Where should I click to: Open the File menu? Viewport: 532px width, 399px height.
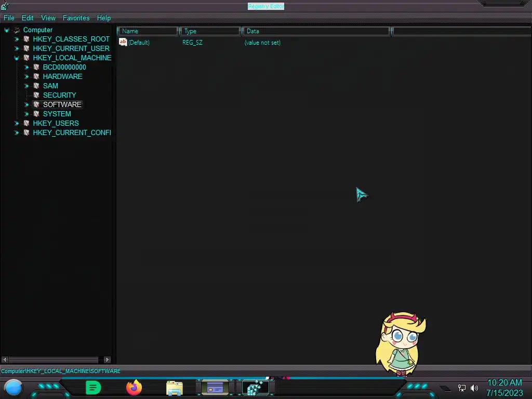[x=9, y=18]
